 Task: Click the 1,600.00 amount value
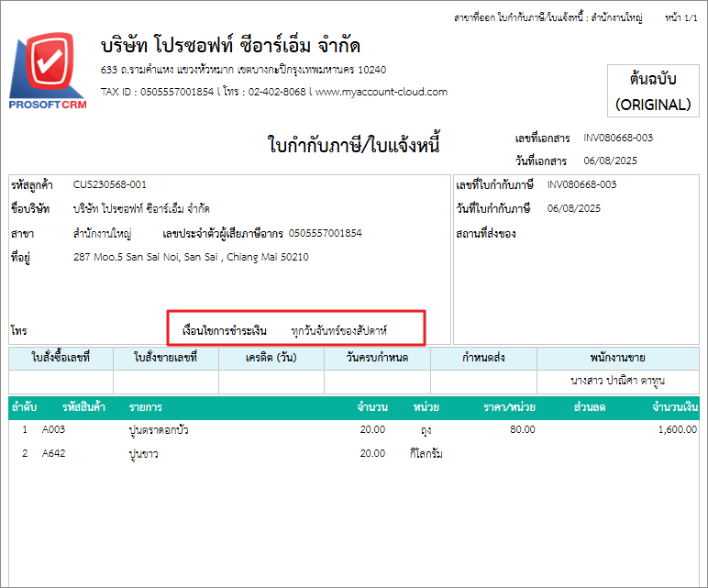678,428
